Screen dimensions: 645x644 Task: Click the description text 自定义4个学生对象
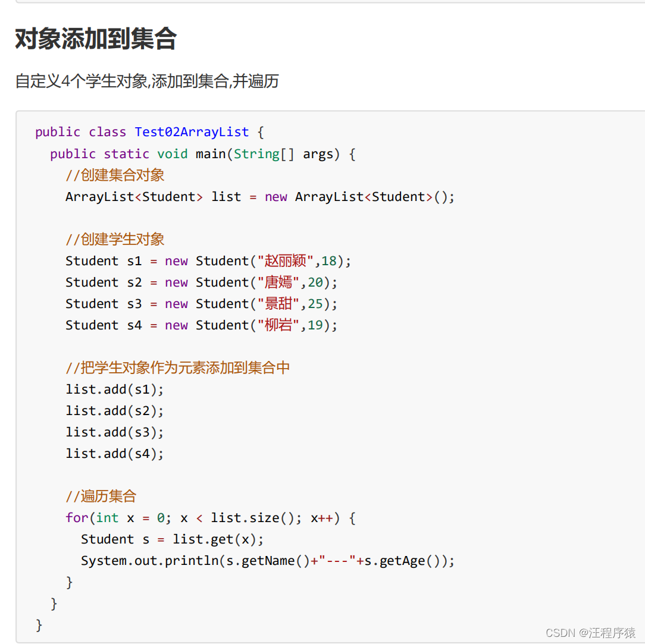click(x=81, y=81)
